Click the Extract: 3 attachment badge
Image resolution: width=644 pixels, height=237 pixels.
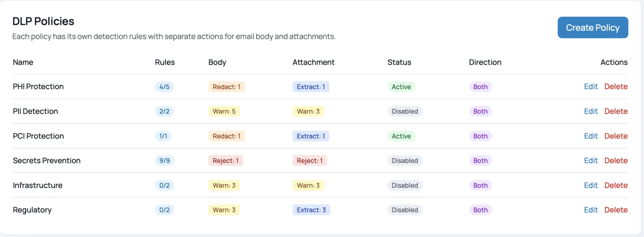pos(311,210)
